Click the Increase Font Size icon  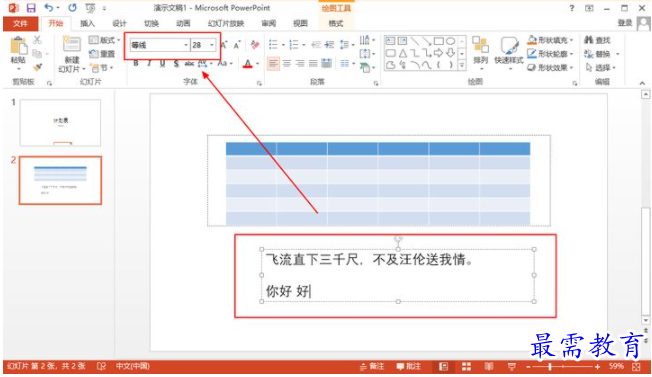[224, 45]
